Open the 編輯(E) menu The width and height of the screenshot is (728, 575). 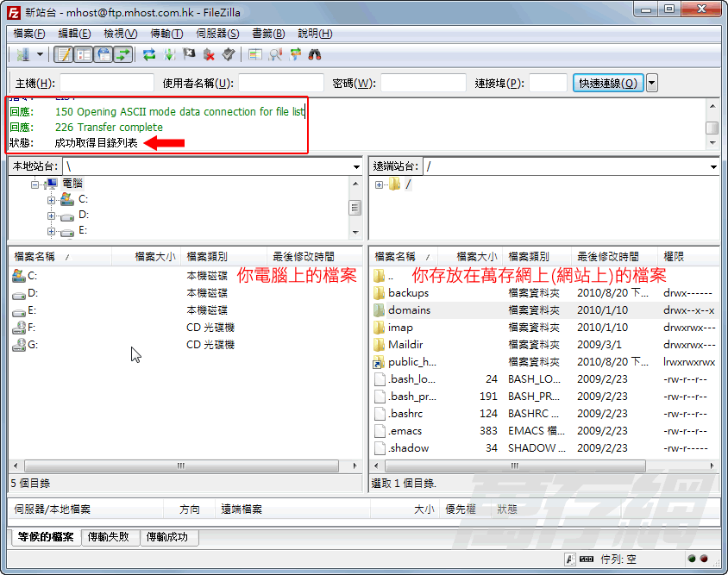(74, 34)
